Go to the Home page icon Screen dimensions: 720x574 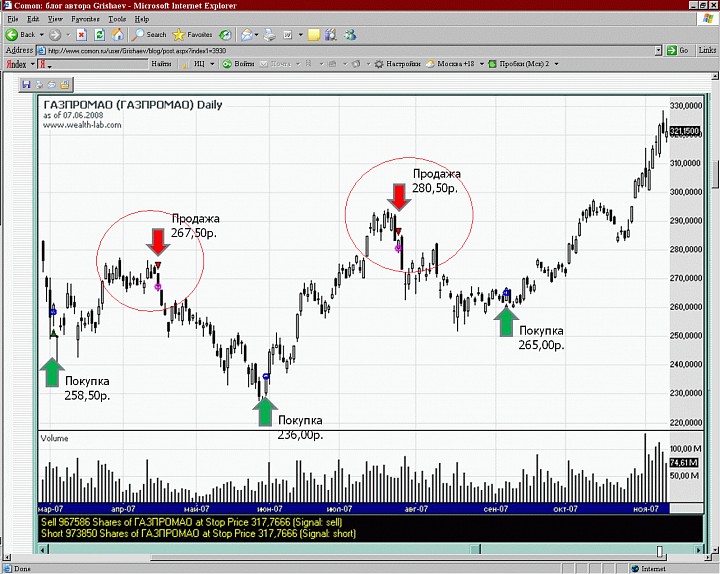tap(118, 35)
